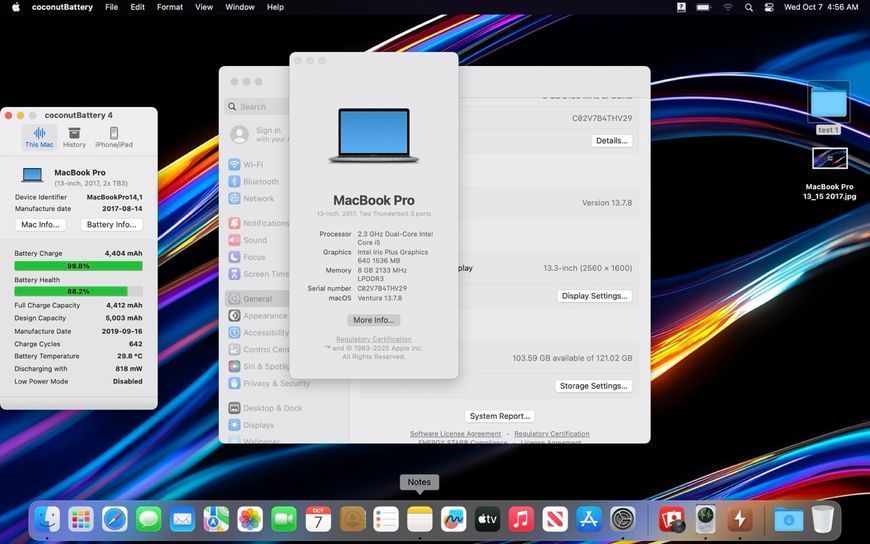This screenshot has width=870, height=544.
Task: Open Accessibility in the Settings sidebar
Action: 257,333
